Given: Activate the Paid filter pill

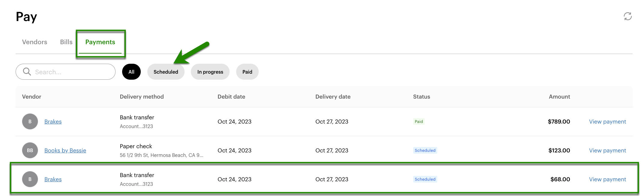Looking at the screenshot, I should tap(247, 72).
